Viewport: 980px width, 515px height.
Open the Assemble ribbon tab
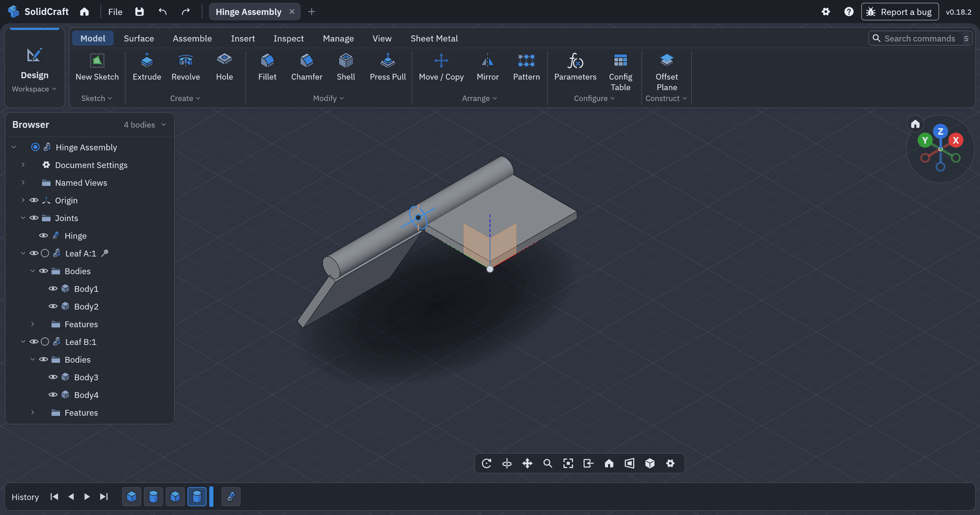(x=192, y=38)
